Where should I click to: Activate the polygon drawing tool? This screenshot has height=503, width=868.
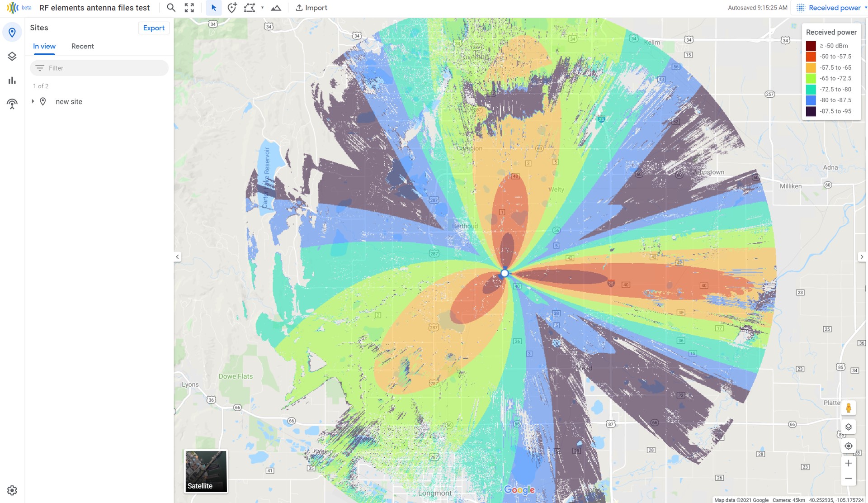(x=249, y=8)
